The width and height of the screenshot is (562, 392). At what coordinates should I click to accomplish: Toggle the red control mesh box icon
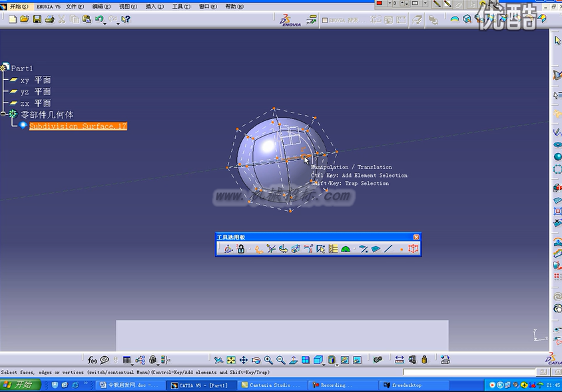click(x=414, y=249)
